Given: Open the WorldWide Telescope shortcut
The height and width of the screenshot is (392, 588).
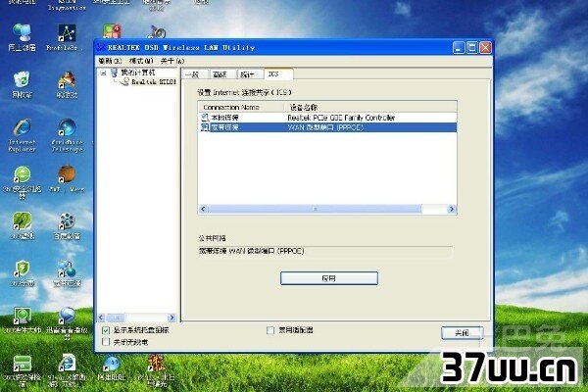Looking at the screenshot, I should point(67,127).
